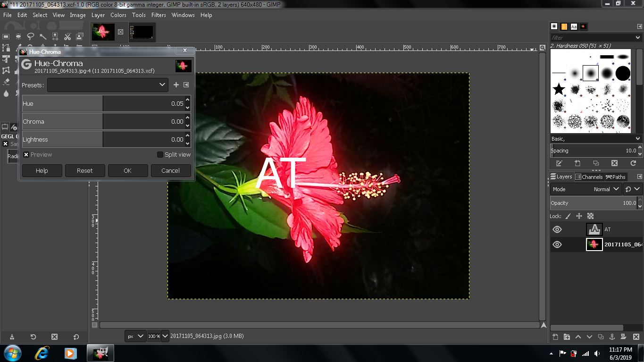This screenshot has width=644, height=362.
Task: Select the Rectangle Select tool
Action: [x=6, y=36]
